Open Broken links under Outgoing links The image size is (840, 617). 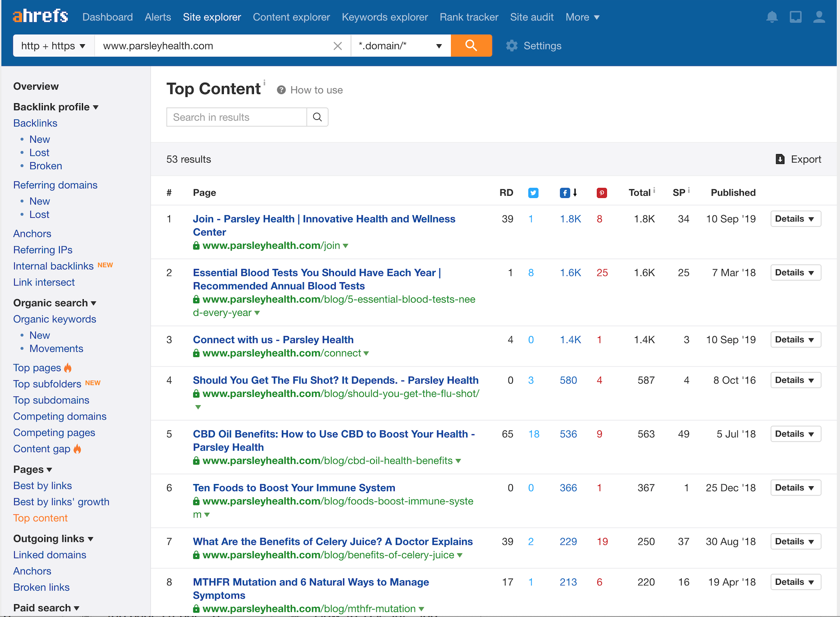point(41,588)
